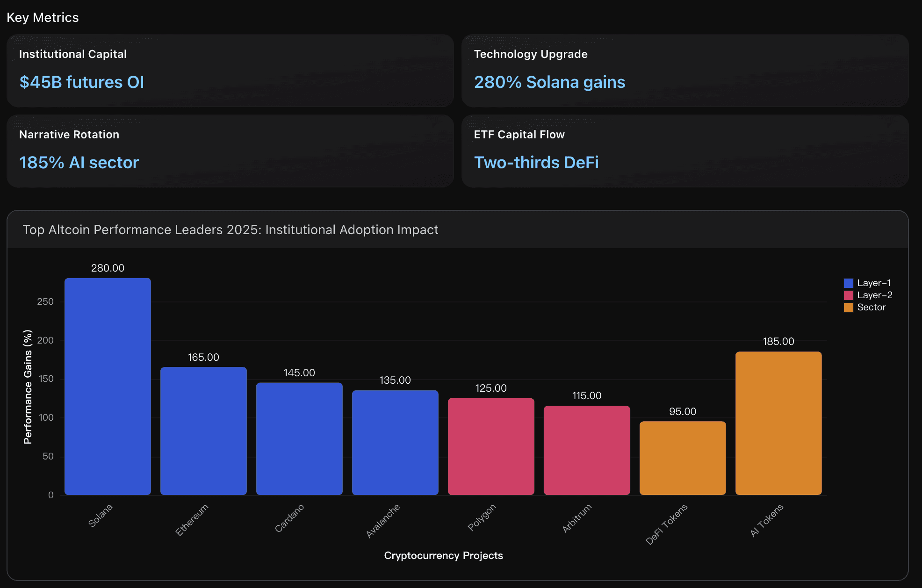
Task: Click the 200 y-axis tick label
Action: click(x=45, y=340)
